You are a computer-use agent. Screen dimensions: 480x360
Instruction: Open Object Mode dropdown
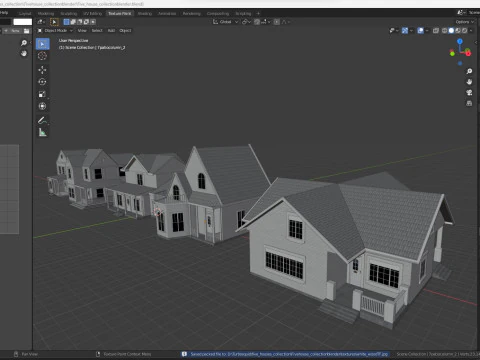(55, 31)
